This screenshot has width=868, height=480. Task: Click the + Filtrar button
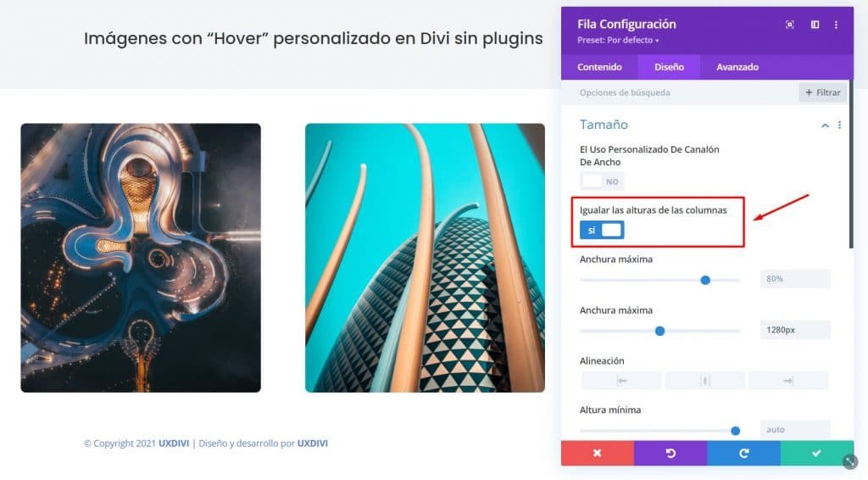(x=822, y=92)
